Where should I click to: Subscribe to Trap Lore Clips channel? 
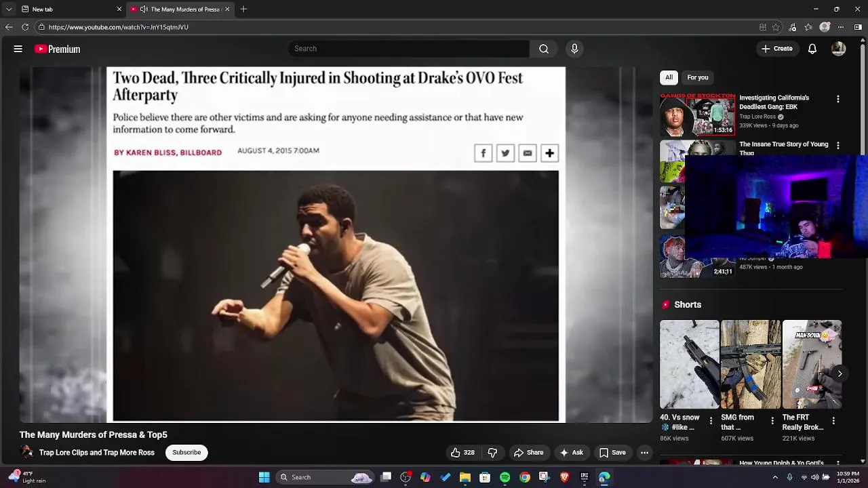click(x=186, y=453)
